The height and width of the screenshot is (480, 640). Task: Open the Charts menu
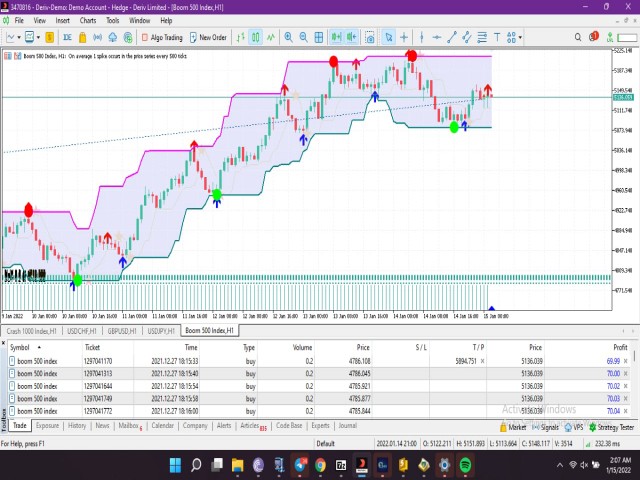(88, 20)
